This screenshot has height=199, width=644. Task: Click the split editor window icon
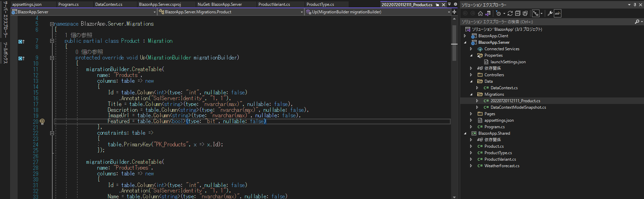click(x=454, y=12)
